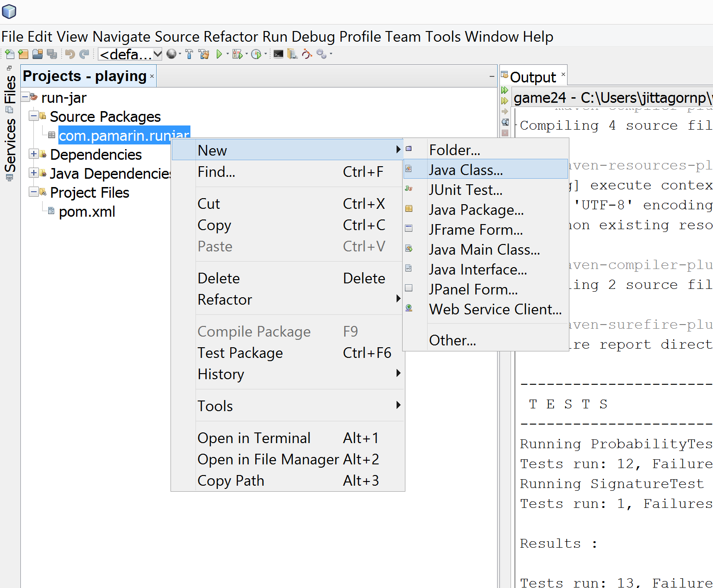This screenshot has height=588, width=713.
Task: Click the Undo arrow icon
Action: tap(69, 54)
